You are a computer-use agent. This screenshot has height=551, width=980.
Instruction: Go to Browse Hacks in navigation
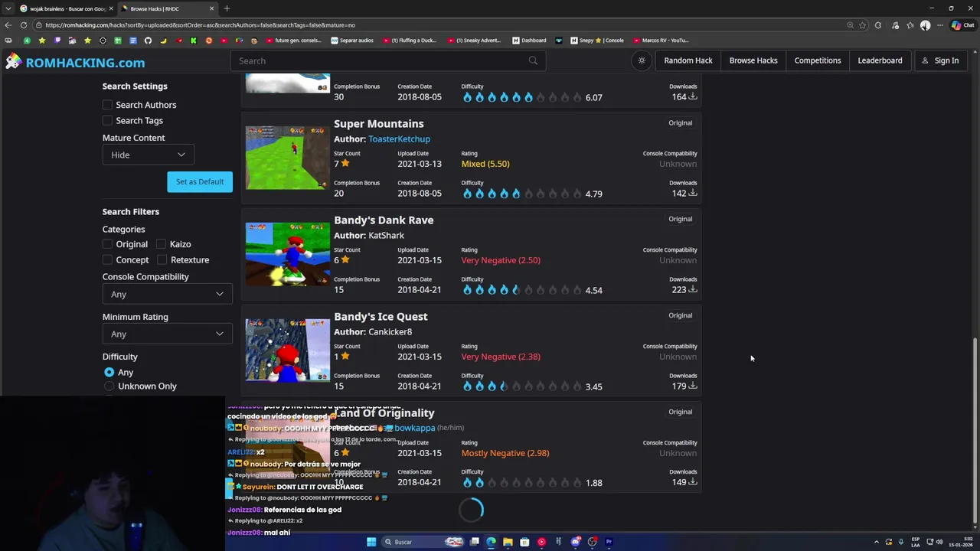click(x=753, y=60)
